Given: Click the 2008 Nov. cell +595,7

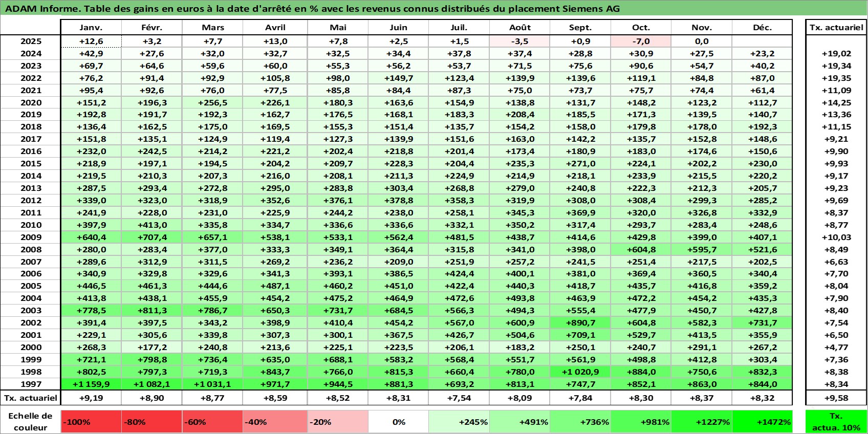Looking at the screenshot, I should tap(702, 250).
